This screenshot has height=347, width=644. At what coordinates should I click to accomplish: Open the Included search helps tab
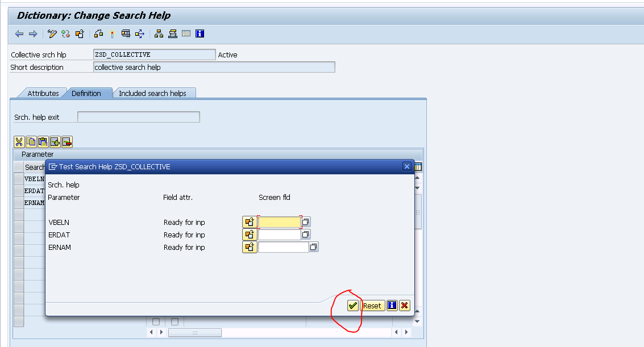tap(155, 93)
